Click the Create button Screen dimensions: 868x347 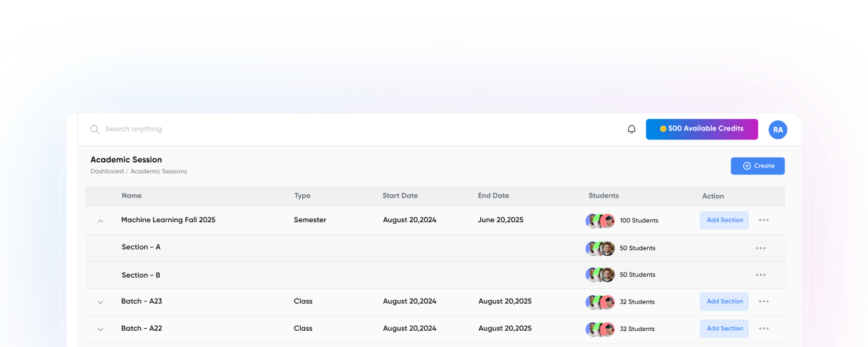pos(757,166)
